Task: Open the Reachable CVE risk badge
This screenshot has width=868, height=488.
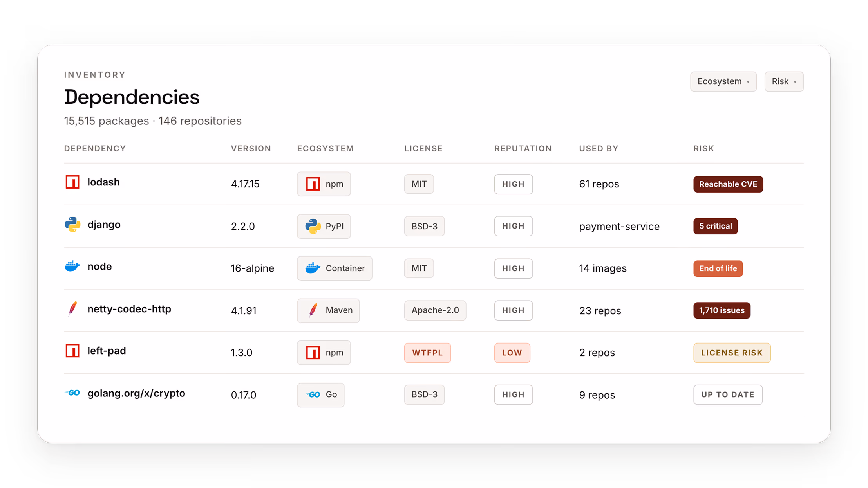Action: coord(728,184)
